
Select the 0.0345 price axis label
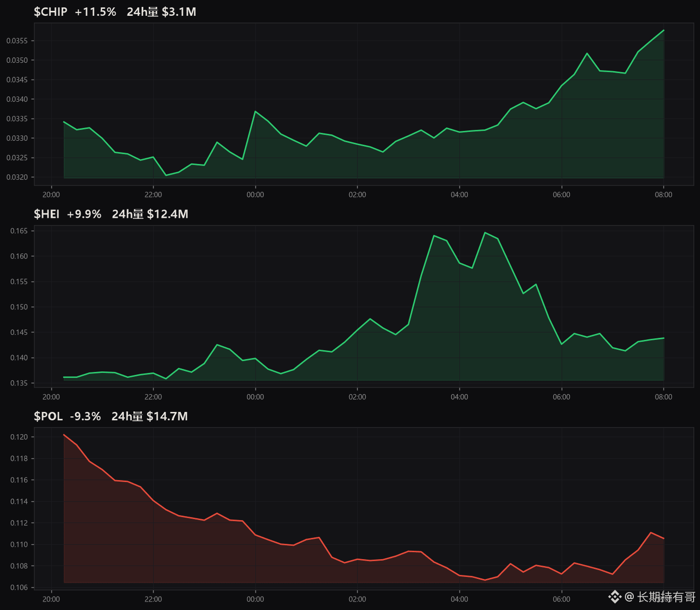pos(17,80)
